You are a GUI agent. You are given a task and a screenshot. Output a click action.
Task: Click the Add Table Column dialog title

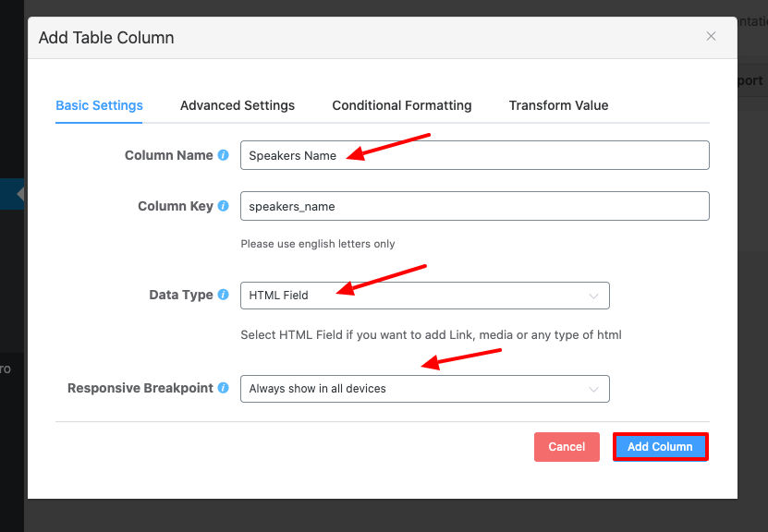coord(106,38)
